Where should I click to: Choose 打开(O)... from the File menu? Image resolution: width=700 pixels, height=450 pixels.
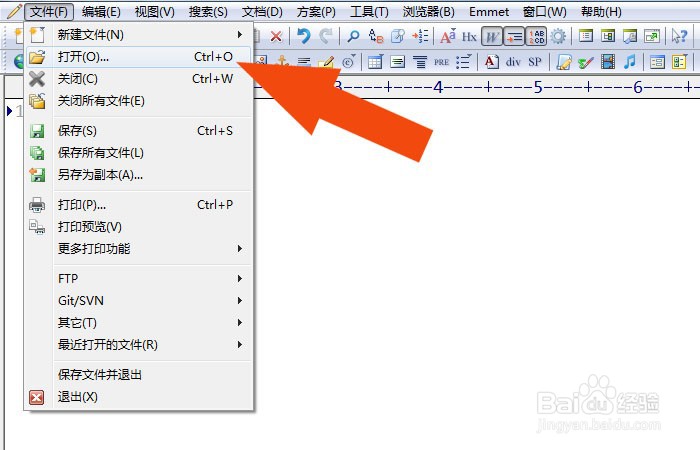pos(138,57)
